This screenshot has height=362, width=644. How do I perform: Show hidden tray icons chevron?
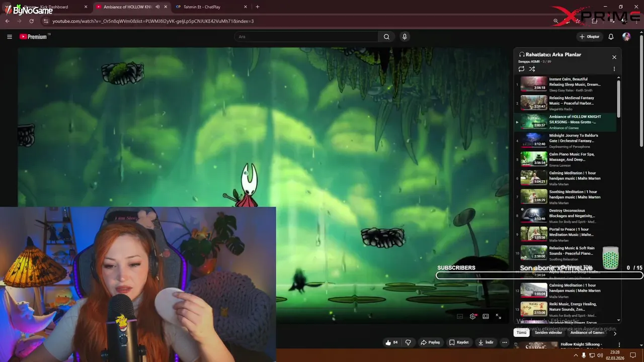point(576,355)
